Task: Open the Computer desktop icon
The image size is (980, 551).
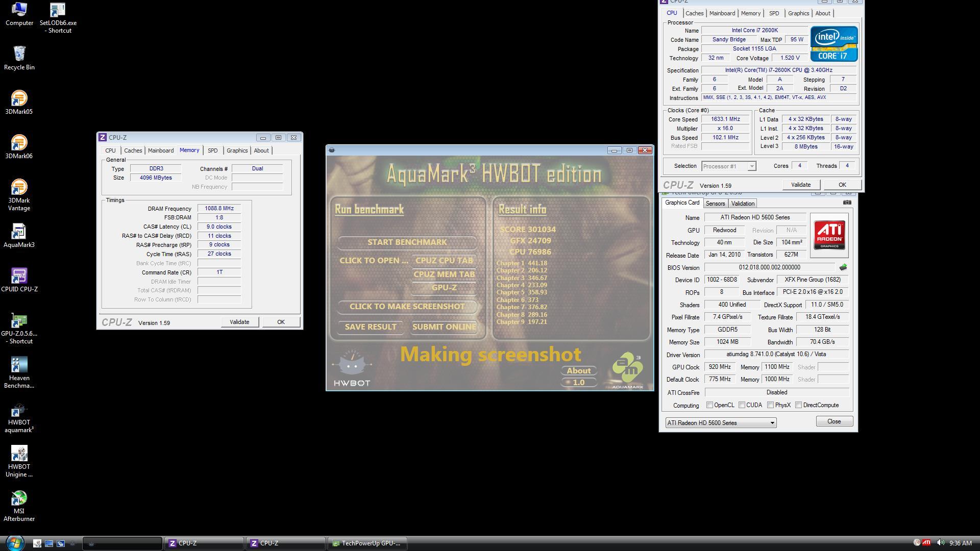Action: [19, 14]
